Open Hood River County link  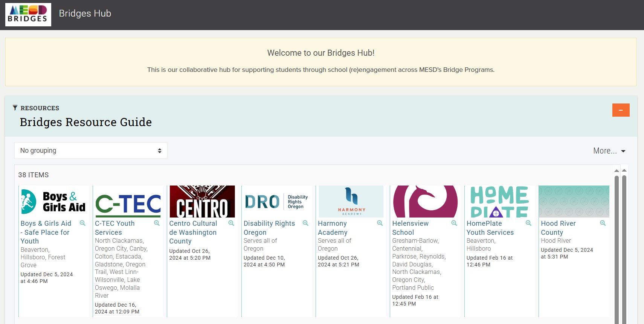click(558, 228)
